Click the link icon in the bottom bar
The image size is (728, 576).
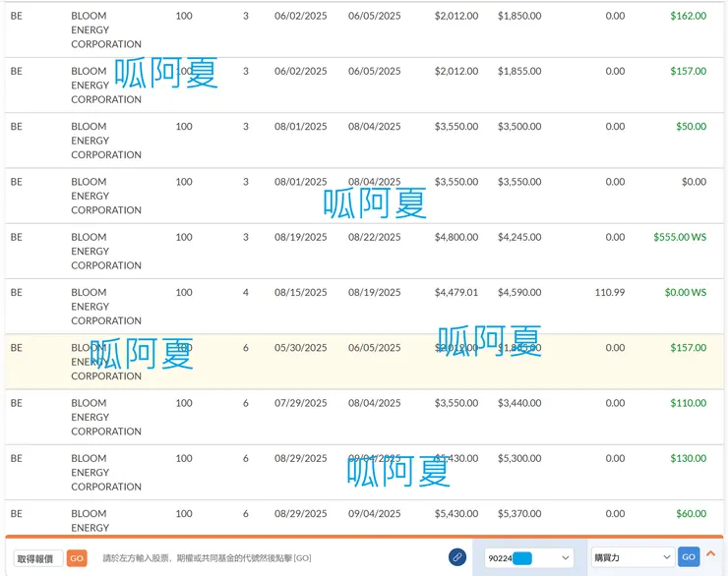(x=457, y=557)
